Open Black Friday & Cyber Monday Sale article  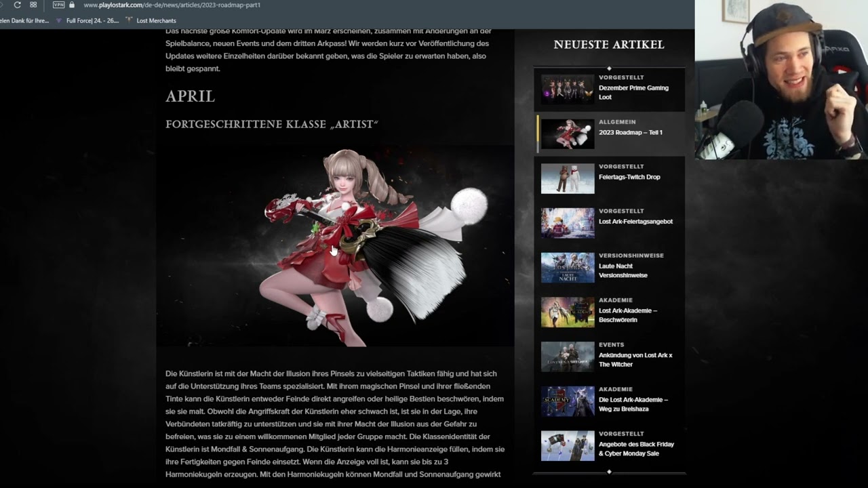[636, 449]
